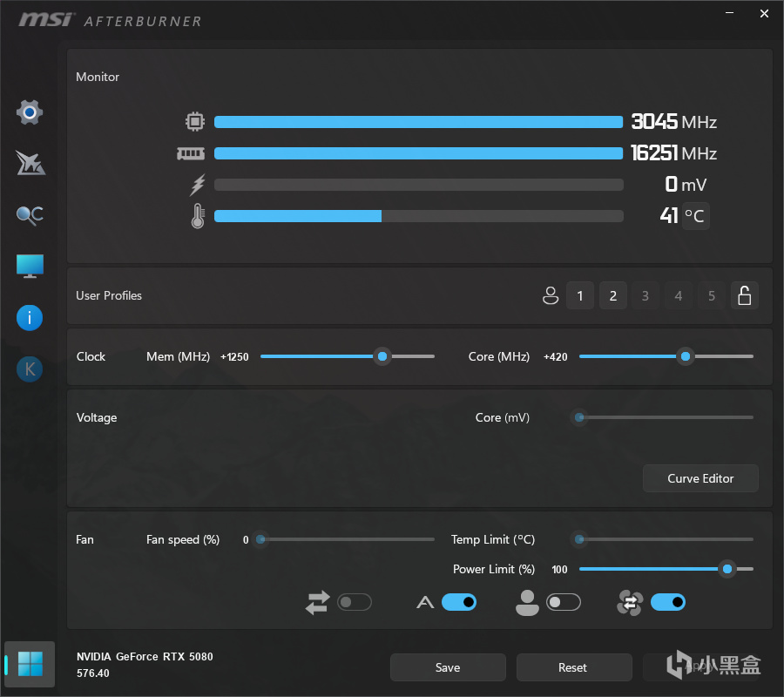This screenshot has width=784, height=697.
Task: Open Afterburner settings gear in sidebar
Action: (x=30, y=112)
